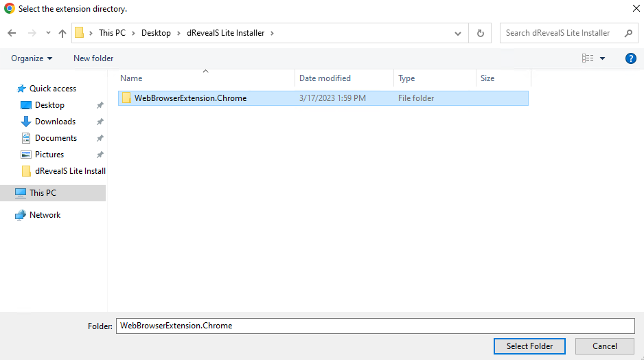Click the pin icon beside Desktop
This screenshot has width=644, height=360.
(x=100, y=105)
